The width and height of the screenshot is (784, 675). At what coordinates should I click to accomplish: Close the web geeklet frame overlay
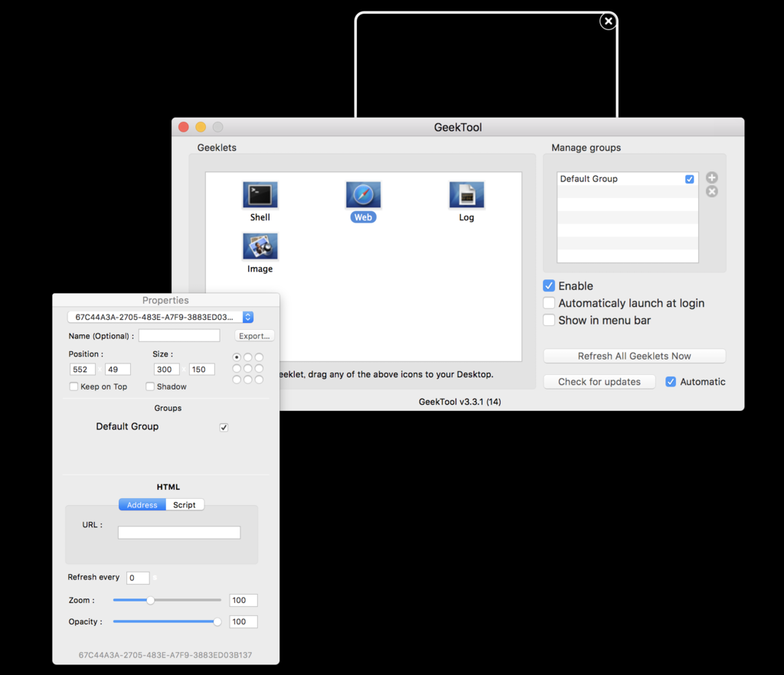(608, 21)
